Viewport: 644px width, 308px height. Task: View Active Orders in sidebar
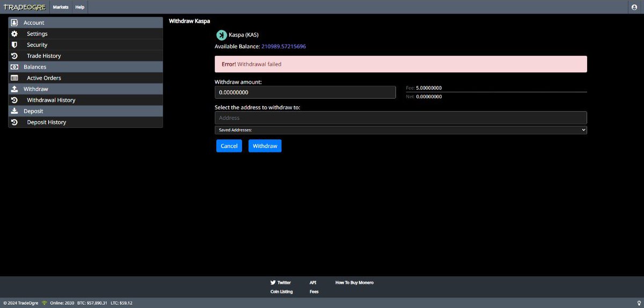pos(85,78)
